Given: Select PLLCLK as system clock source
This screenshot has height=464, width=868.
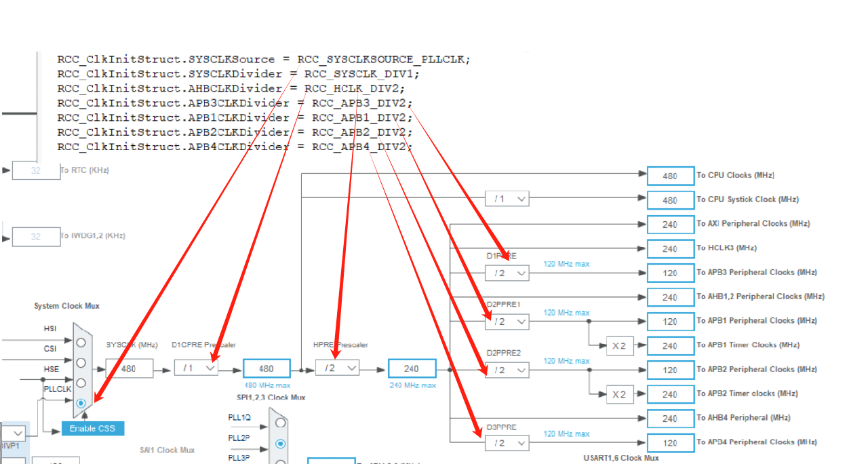Looking at the screenshot, I should click(x=81, y=403).
